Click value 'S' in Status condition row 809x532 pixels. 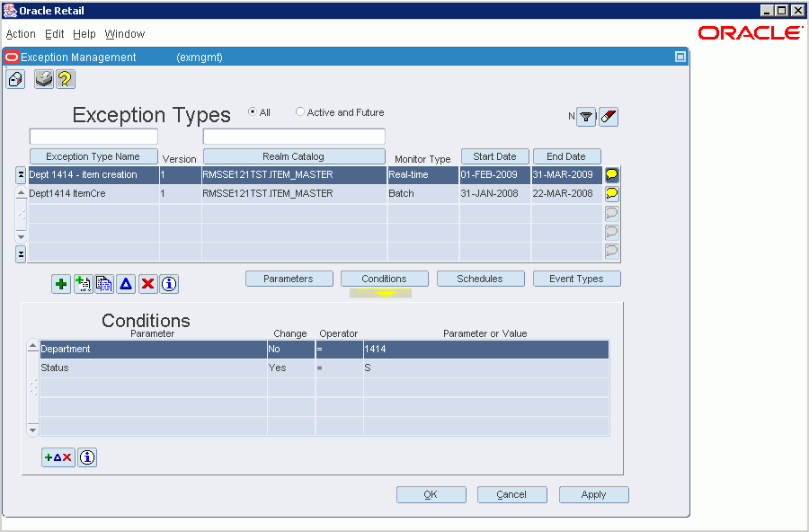click(x=486, y=368)
